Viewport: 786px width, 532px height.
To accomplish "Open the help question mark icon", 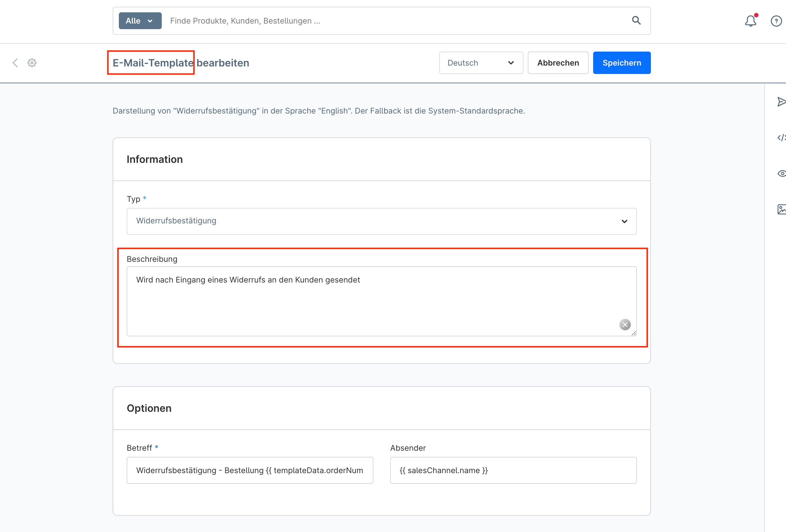I will click(x=776, y=21).
